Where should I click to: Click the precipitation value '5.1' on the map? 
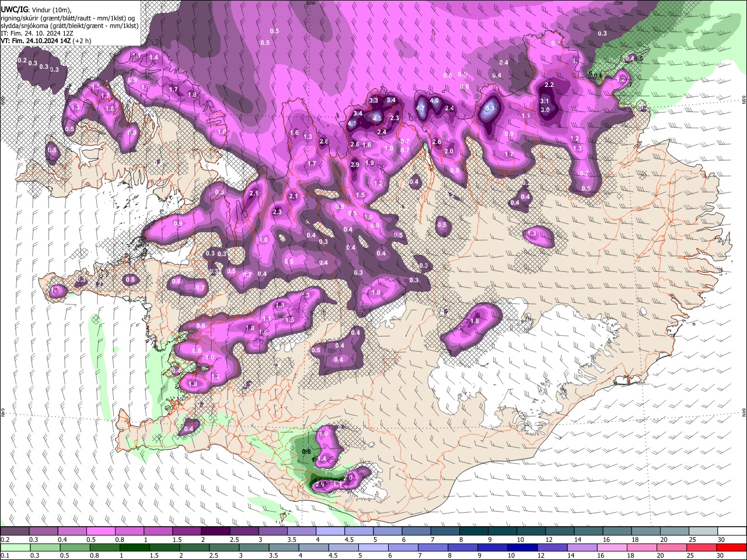[x=490, y=108]
